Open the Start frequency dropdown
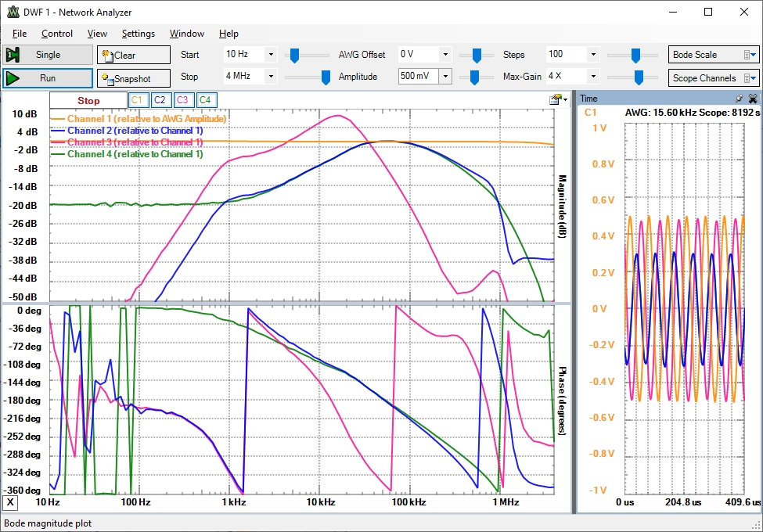The image size is (763, 532). (271, 55)
